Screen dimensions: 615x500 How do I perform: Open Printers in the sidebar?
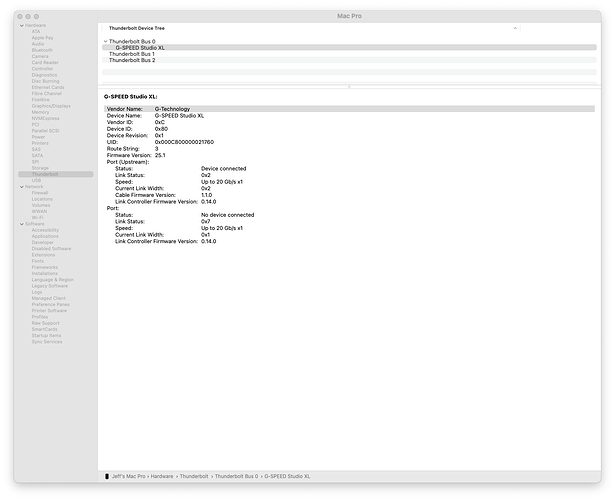(40, 143)
